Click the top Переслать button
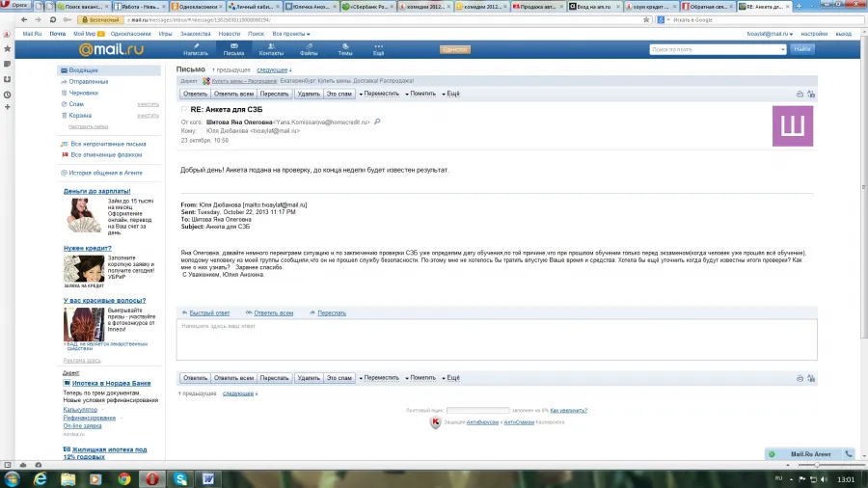 coord(274,95)
